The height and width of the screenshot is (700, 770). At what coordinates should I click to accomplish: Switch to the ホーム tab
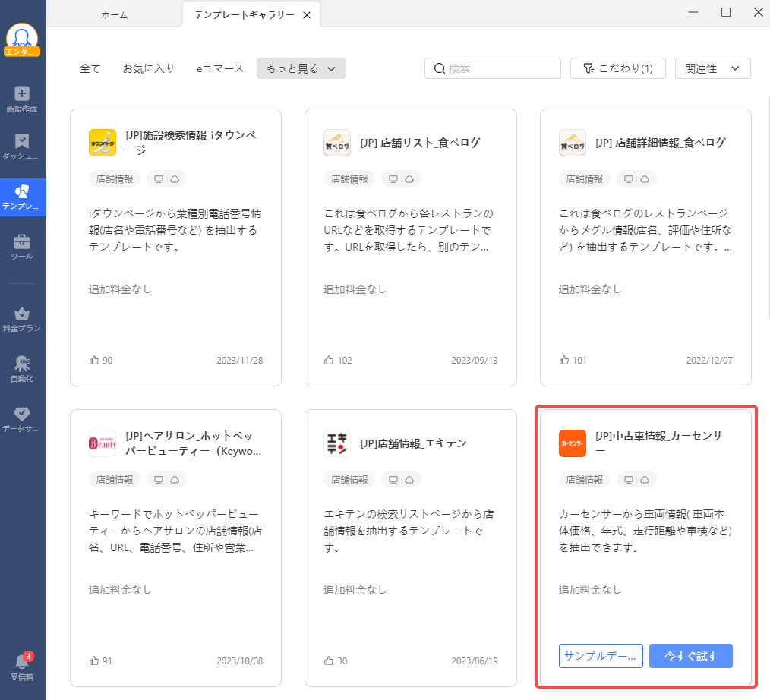tap(115, 14)
